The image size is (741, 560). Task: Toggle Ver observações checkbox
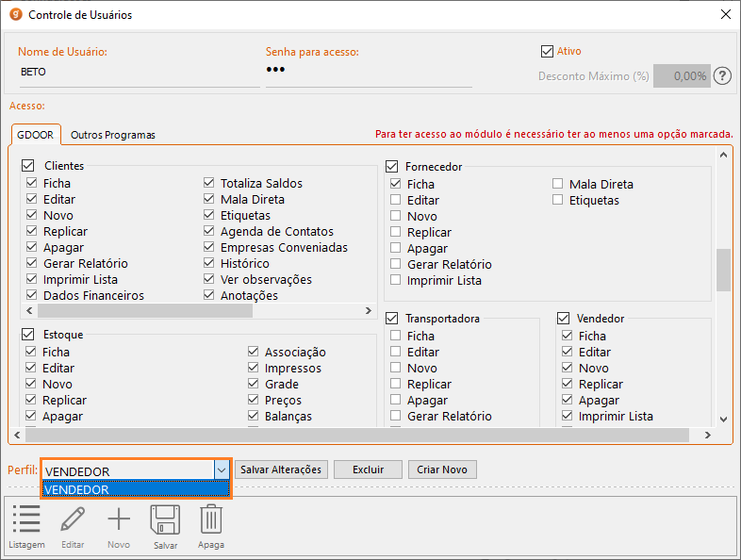(x=209, y=279)
